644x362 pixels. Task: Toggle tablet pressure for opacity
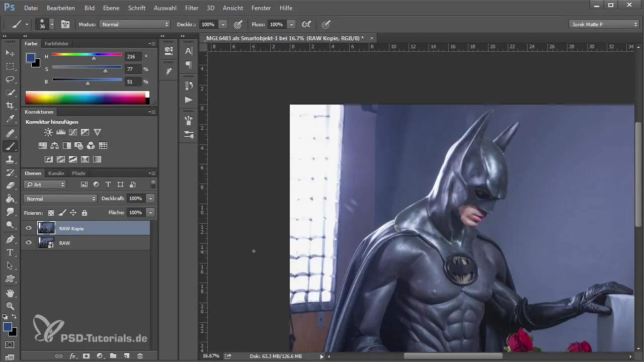(238, 24)
